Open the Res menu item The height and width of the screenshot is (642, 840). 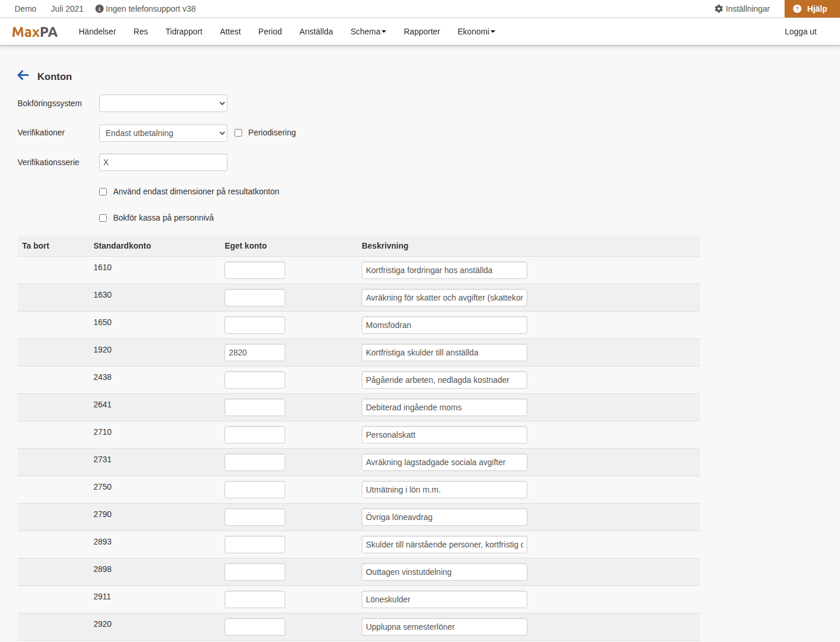pos(141,32)
